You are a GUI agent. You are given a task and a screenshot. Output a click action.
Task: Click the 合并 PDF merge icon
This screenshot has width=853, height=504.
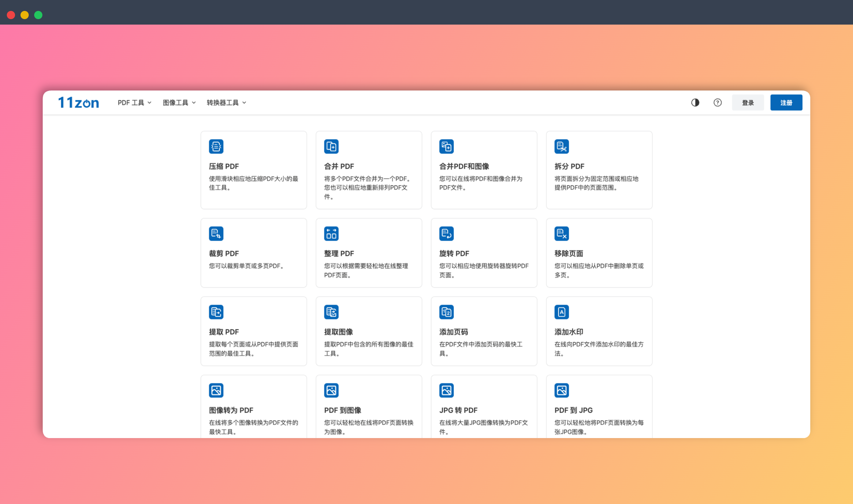(331, 146)
